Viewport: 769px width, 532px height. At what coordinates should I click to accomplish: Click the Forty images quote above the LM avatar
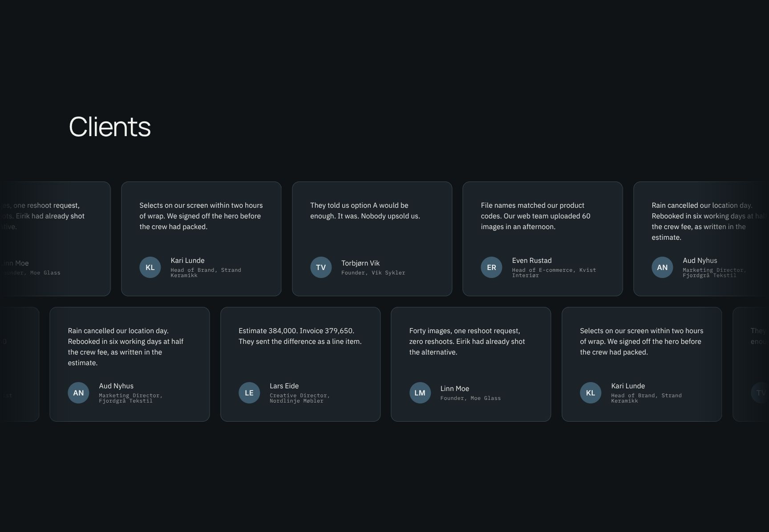click(x=467, y=341)
